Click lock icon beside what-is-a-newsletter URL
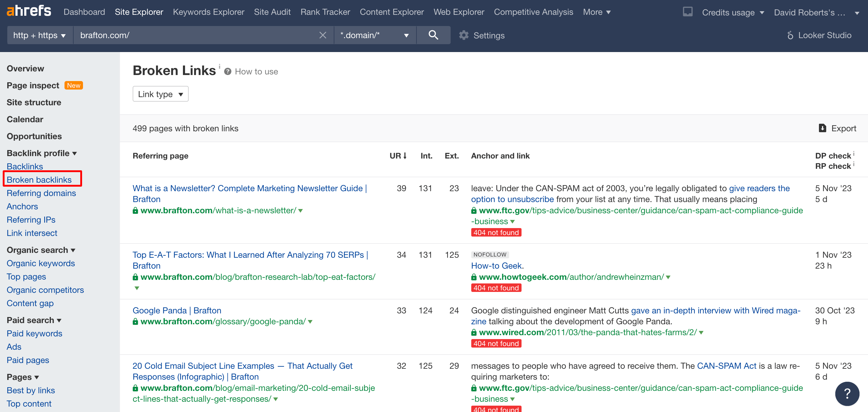 135,210
